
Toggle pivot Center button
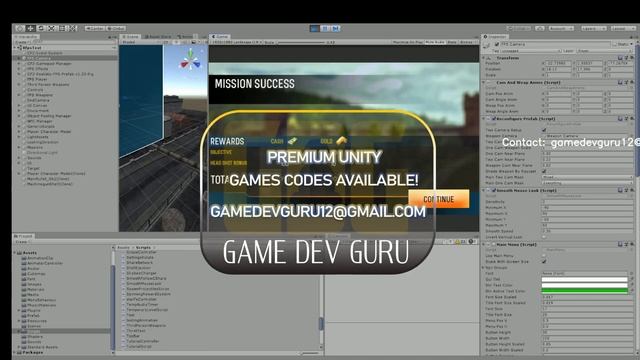point(95,28)
